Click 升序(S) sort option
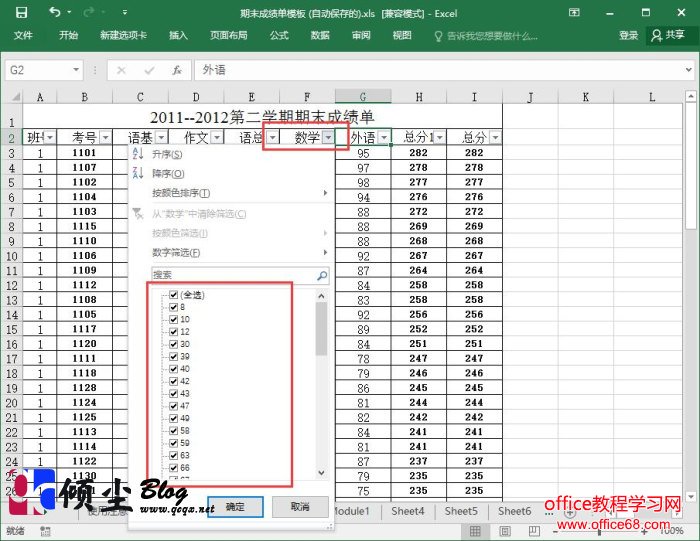The width and height of the screenshot is (700, 541). coord(231,154)
